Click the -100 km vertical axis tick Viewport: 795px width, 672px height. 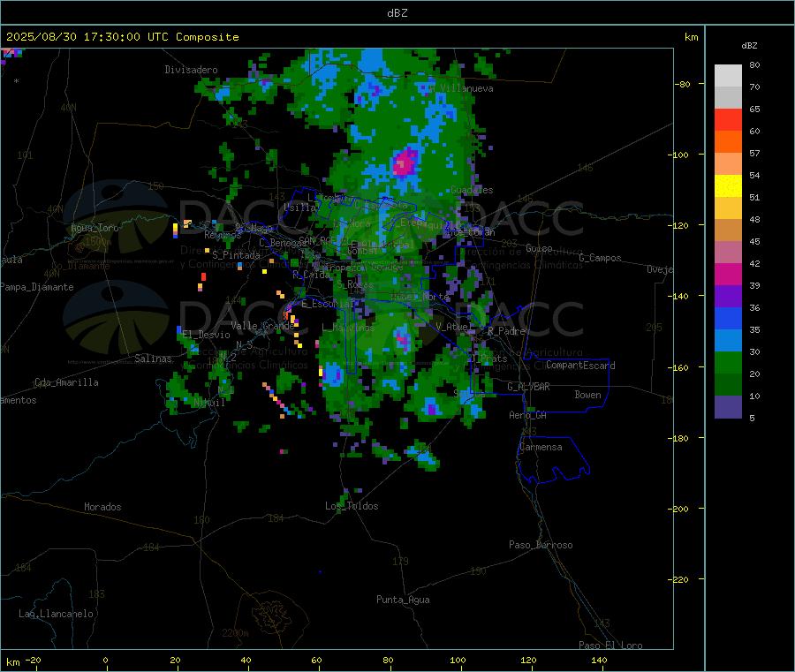coord(678,155)
